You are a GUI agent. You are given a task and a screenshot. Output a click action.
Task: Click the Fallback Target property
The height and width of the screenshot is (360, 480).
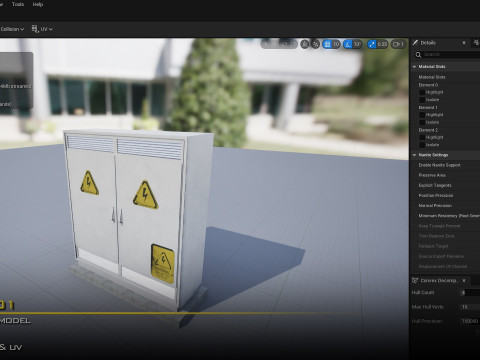click(433, 246)
